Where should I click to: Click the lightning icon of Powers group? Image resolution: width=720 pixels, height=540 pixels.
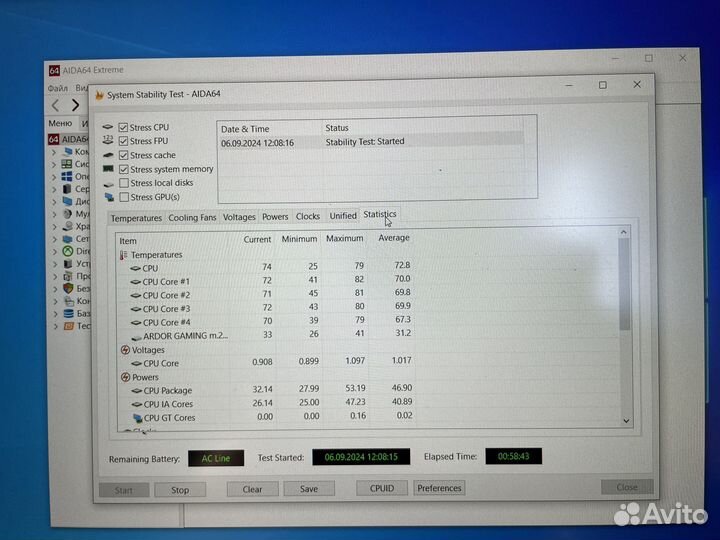click(125, 377)
